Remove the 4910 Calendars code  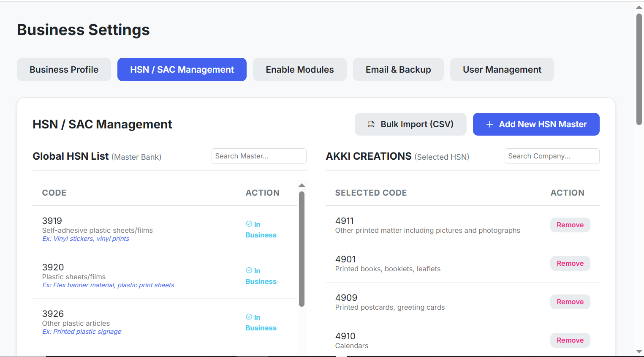point(570,341)
